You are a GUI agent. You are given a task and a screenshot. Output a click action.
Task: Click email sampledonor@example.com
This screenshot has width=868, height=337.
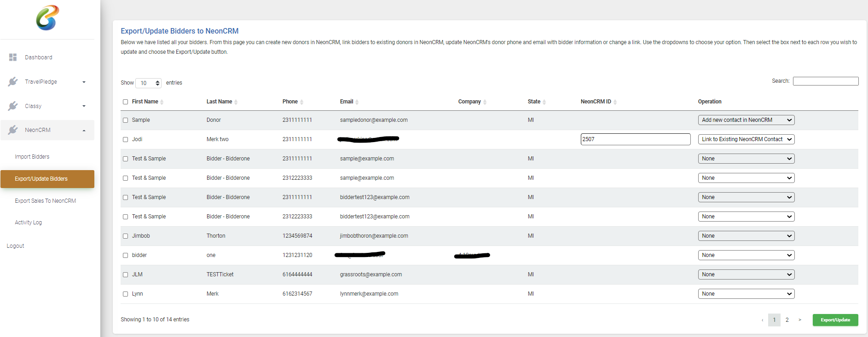click(374, 120)
